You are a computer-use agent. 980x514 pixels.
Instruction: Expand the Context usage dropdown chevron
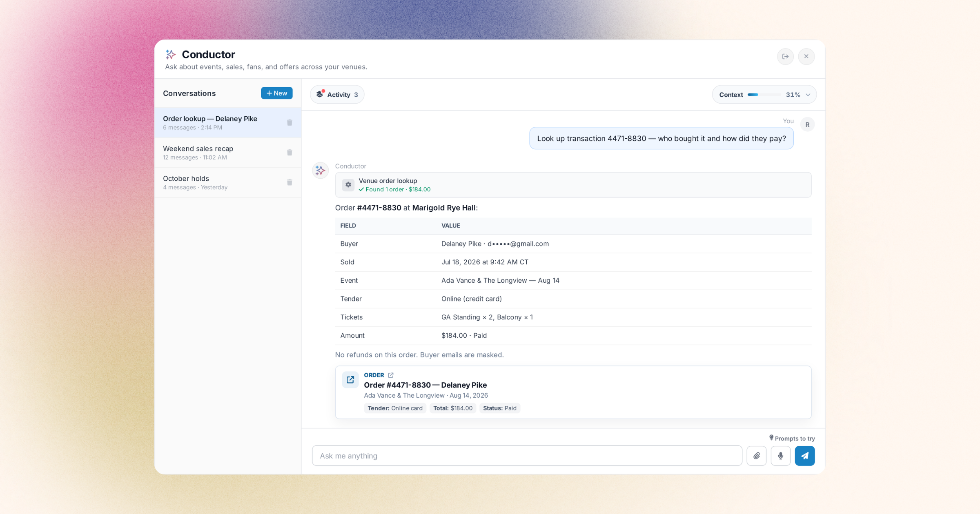[808, 95]
